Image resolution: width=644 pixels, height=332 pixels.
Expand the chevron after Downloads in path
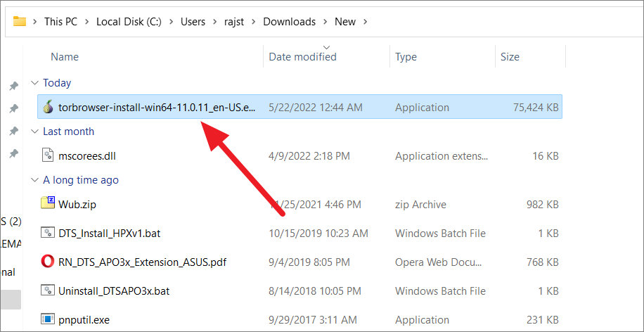[x=326, y=22]
